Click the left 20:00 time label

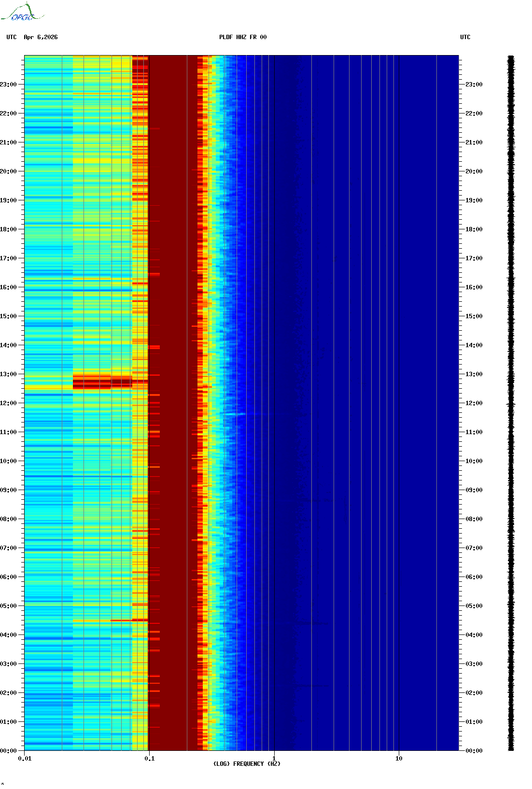tap(8, 171)
